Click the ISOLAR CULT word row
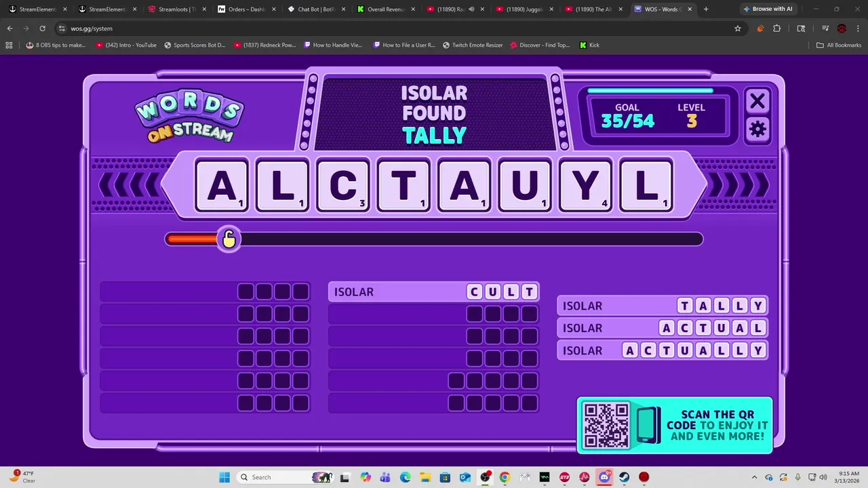Viewport: 868px width, 488px height. (434, 291)
